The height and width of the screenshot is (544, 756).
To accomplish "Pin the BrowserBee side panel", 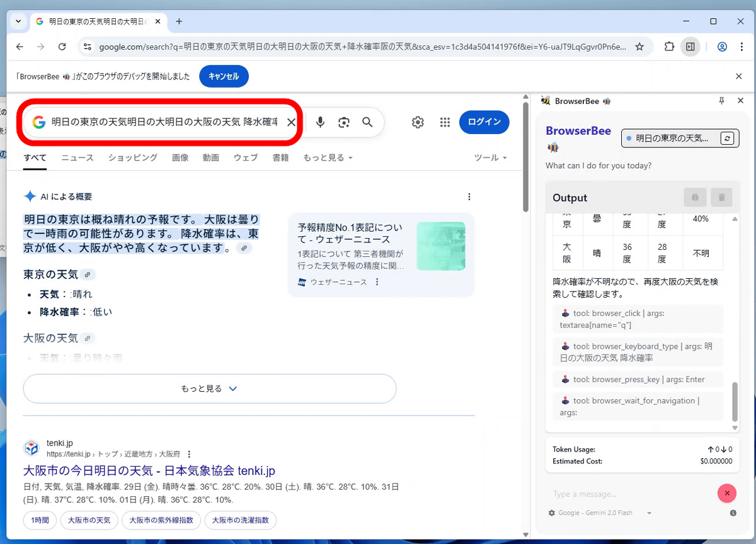I will click(721, 101).
